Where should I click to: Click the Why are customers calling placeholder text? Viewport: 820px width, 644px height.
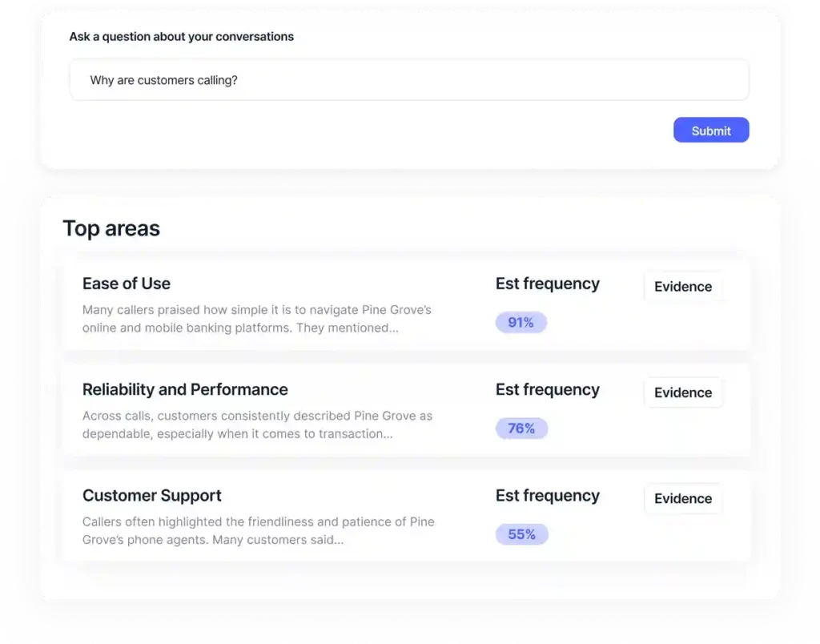164,79
